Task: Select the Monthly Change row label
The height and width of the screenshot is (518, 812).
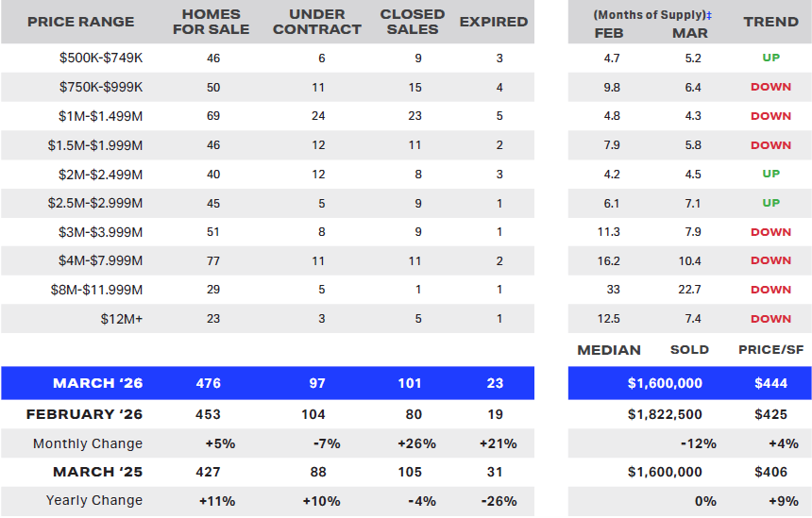Action: point(88,443)
